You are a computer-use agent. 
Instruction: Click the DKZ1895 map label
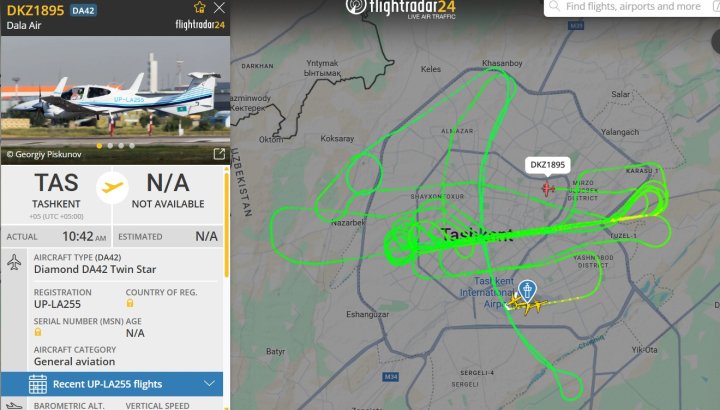pos(547,165)
